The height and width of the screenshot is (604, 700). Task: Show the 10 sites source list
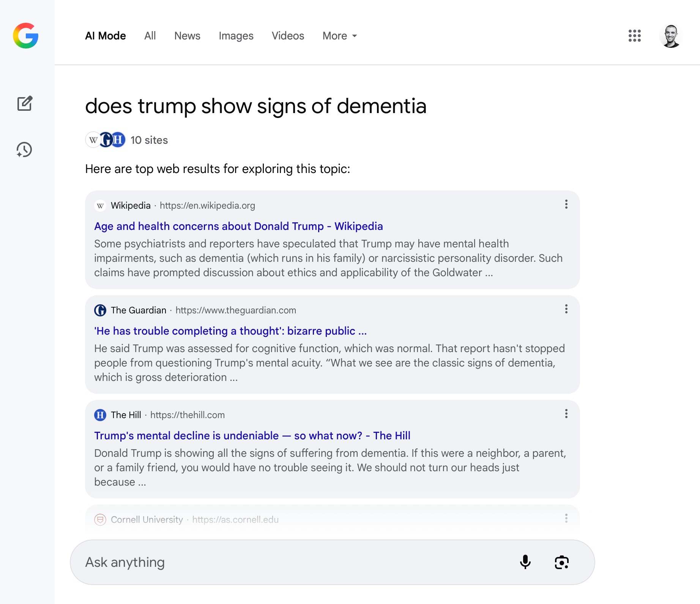pos(127,140)
